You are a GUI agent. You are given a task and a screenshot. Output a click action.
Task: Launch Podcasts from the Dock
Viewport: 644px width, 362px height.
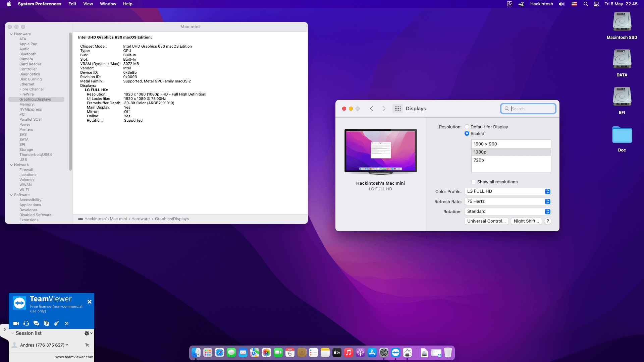pyautogui.click(x=360, y=353)
